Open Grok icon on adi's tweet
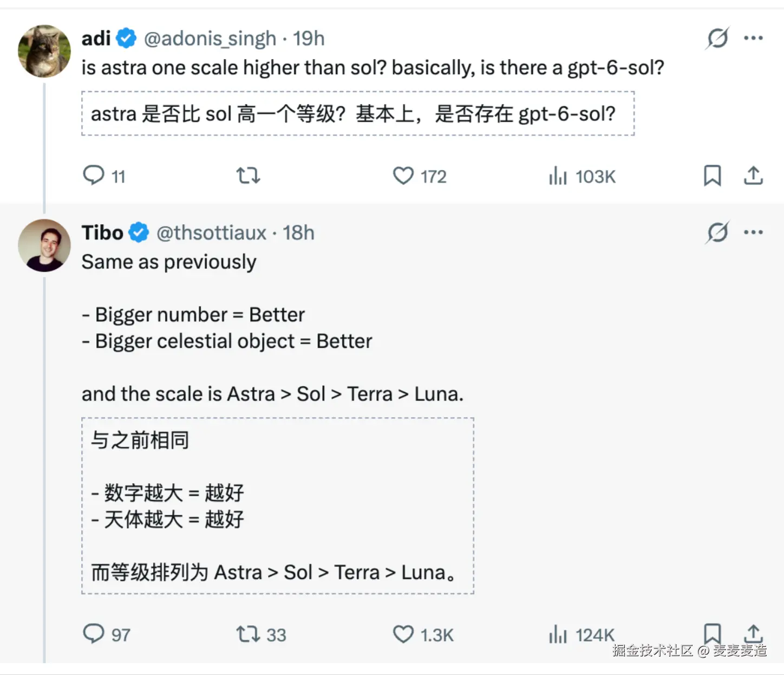Screen dimensions: 784x675 [717, 38]
